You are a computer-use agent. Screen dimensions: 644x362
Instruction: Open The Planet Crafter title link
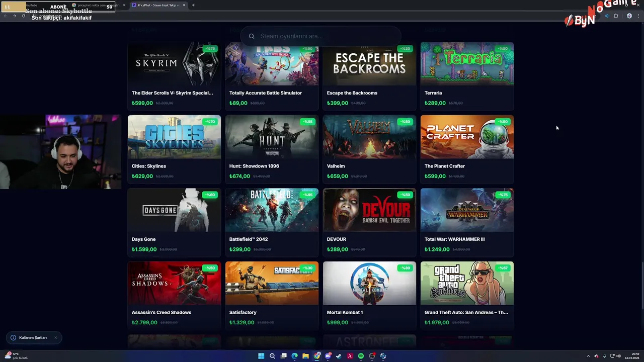click(x=445, y=166)
